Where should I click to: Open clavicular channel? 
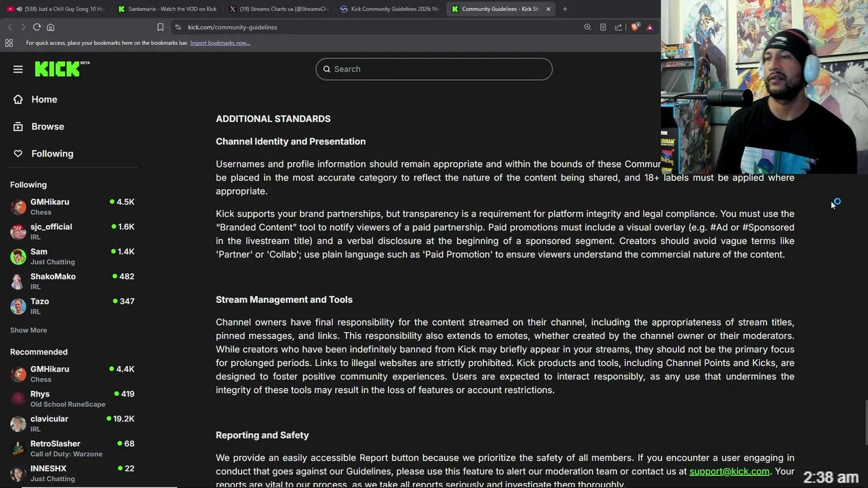click(x=73, y=424)
